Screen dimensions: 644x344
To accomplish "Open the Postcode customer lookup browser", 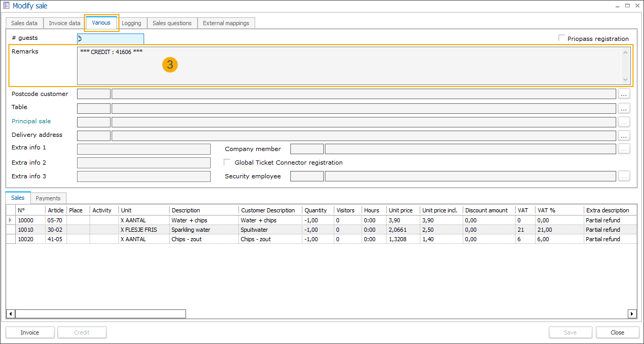I will click(x=624, y=94).
